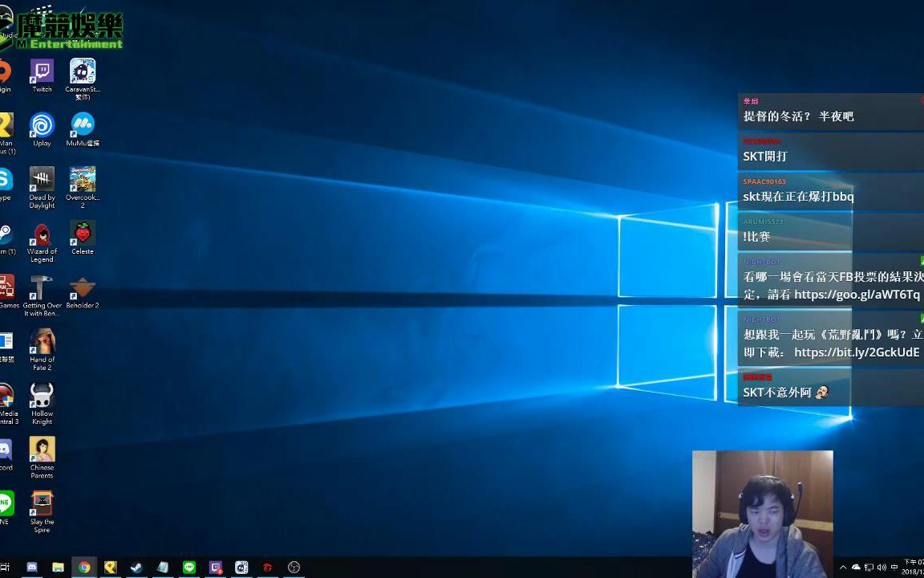Viewport: 924px width, 578px height.
Task: Launch the Beholder 2 desktop shortcut
Action: (83, 292)
